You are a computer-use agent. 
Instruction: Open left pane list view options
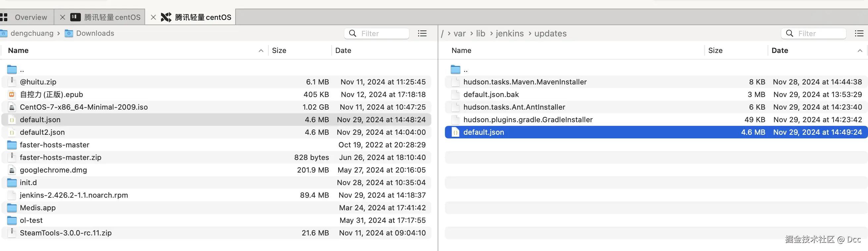click(422, 33)
